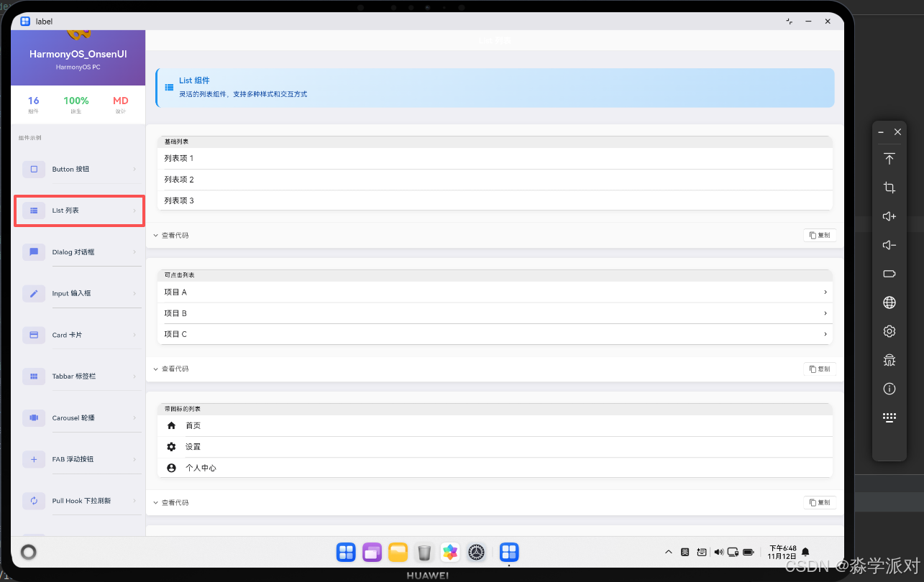This screenshot has width=924, height=582.
Task: Click the chevron on Input 输入框 sidebar row
Action: (134, 293)
